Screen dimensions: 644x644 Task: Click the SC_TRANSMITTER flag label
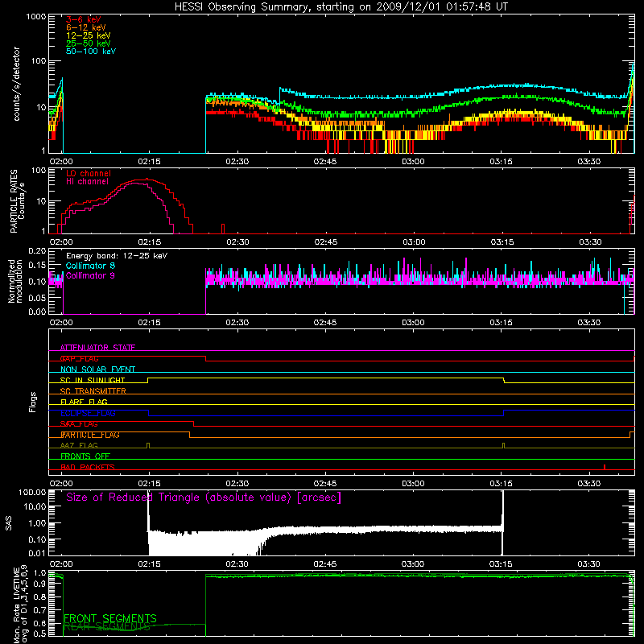93,391
